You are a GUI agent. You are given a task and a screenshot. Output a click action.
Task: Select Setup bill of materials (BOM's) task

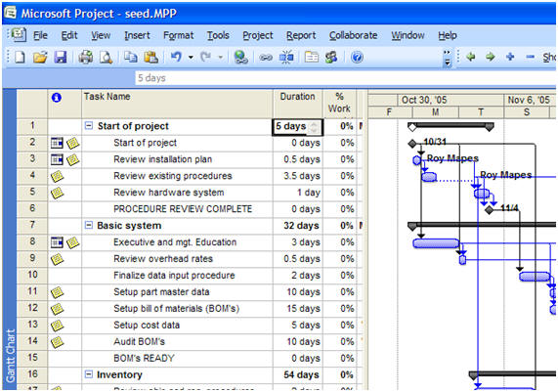tap(176, 309)
